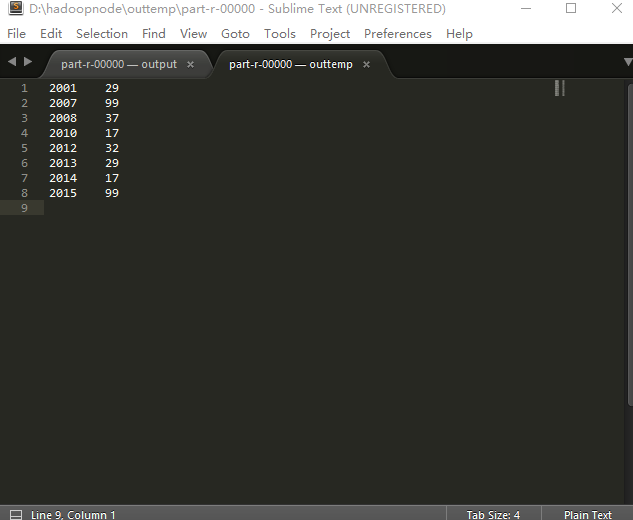Image resolution: width=633 pixels, height=520 pixels.
Task: Place cursor on the year 2010
Action: click(63, 133)
